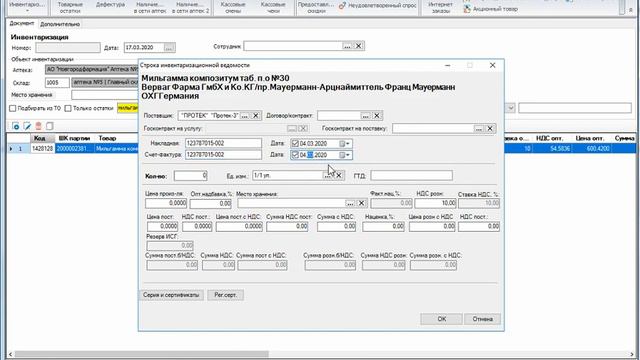Open Дефектура from toolbar
640x360 pixels.
[x=110, y=5]
